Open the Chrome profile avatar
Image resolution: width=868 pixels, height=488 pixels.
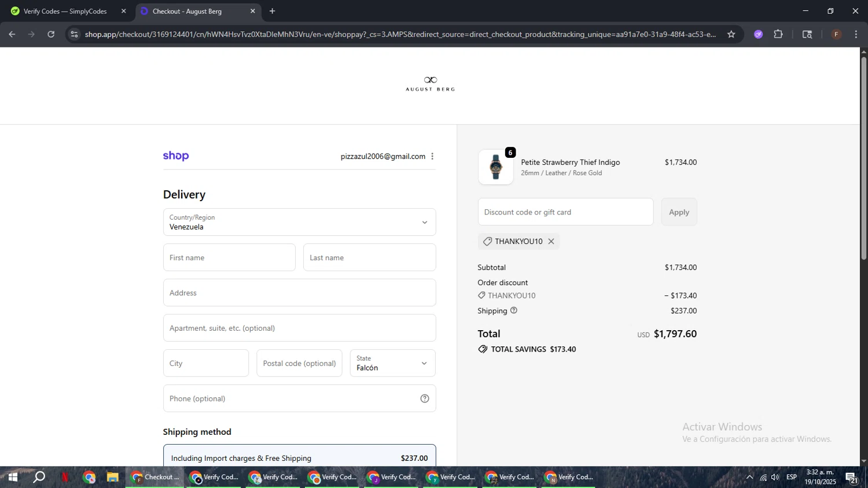point(836,34)
